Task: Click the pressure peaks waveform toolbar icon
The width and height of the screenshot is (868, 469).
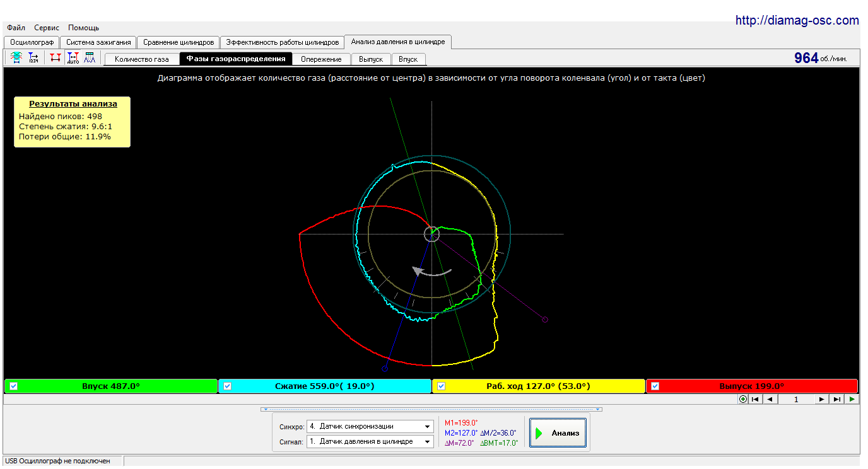Action: tap(90, 58)
